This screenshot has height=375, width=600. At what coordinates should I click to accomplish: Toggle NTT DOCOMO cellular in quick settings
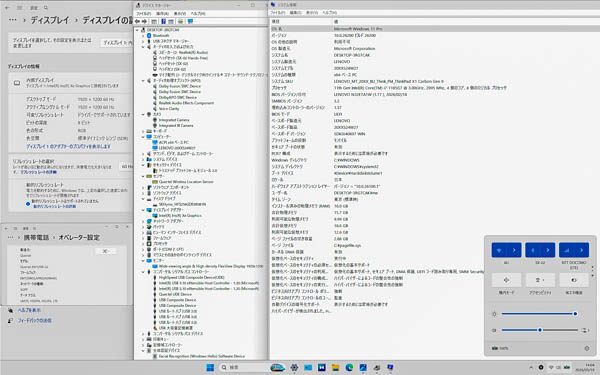click(566, 250)
